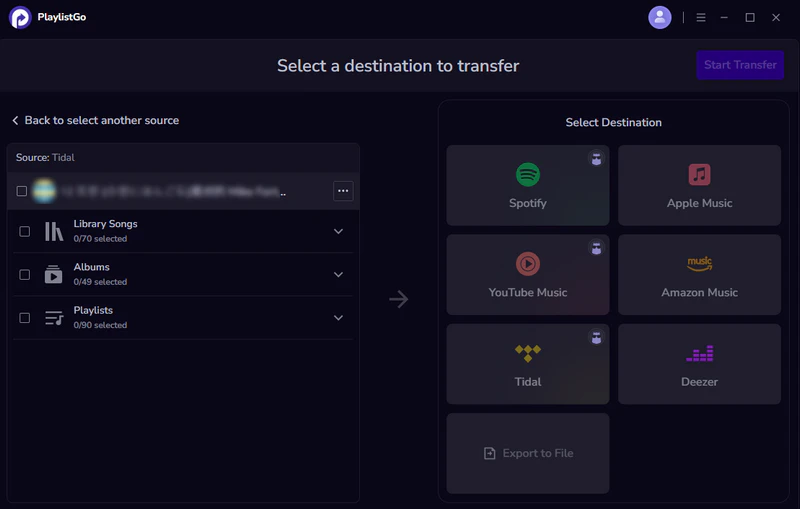Viewport: 800px width, 509px height.
Task: Go back to select another source
Action: coord(95,120)
